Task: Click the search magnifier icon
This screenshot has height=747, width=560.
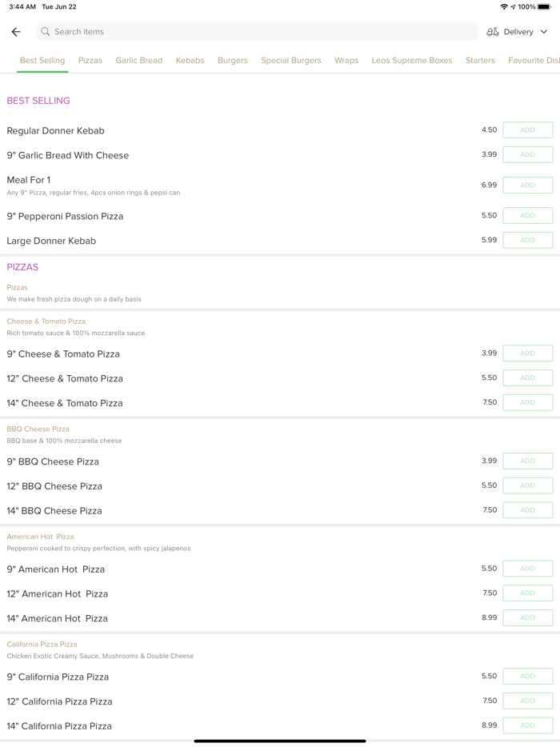Action: coord(46,32)
